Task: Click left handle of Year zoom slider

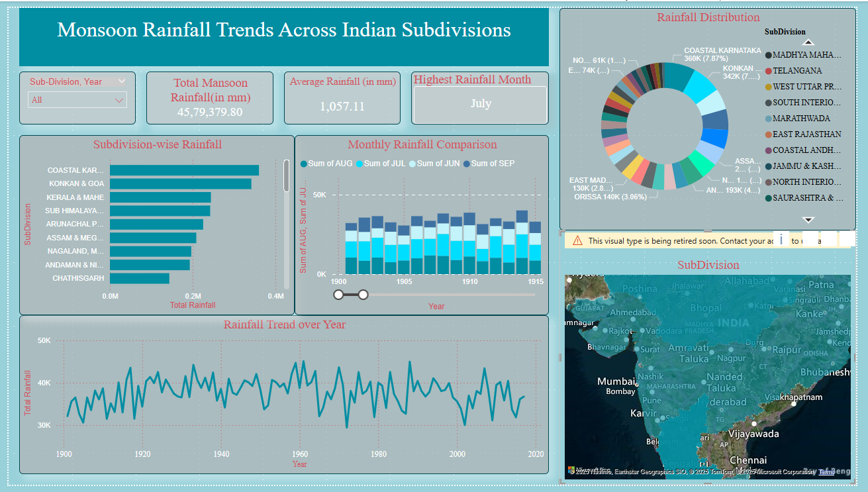Action: [339, 294]
